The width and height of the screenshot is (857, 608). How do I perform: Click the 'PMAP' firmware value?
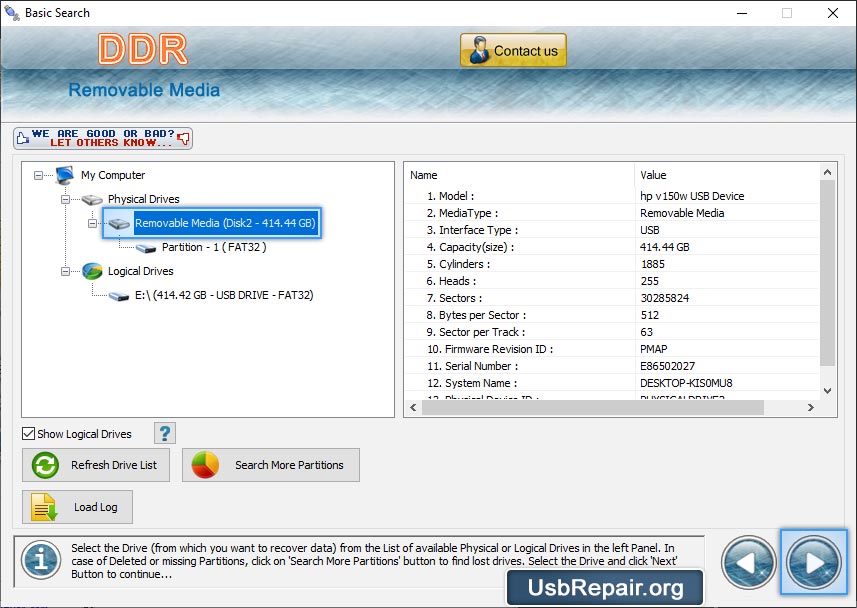pyautogui.click(x=654, y=349)
